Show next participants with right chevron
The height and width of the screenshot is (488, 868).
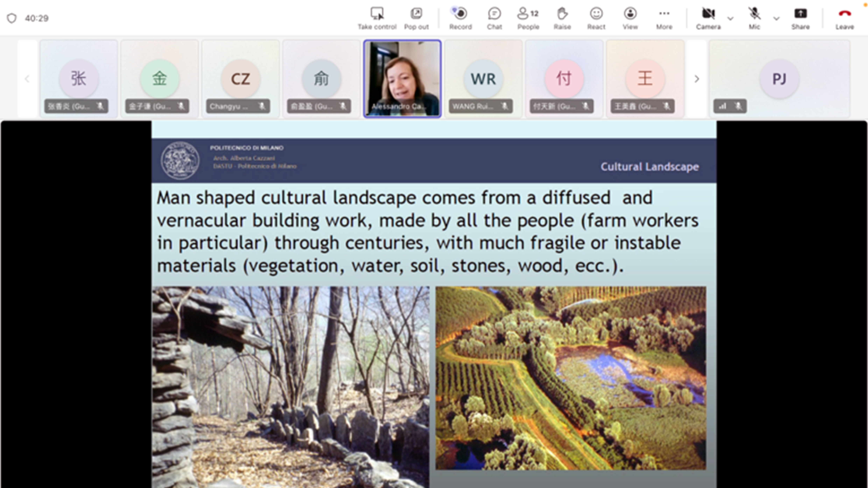click(x=697, y=79)
